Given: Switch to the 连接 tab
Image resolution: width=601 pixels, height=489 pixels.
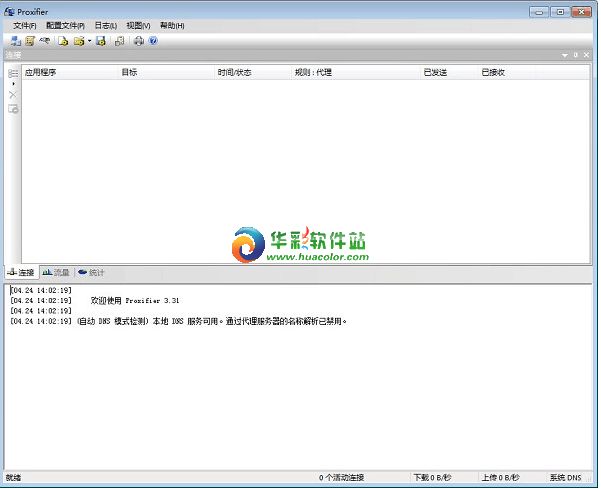Looking at the screenshot, I should click(x=21, y=272).
